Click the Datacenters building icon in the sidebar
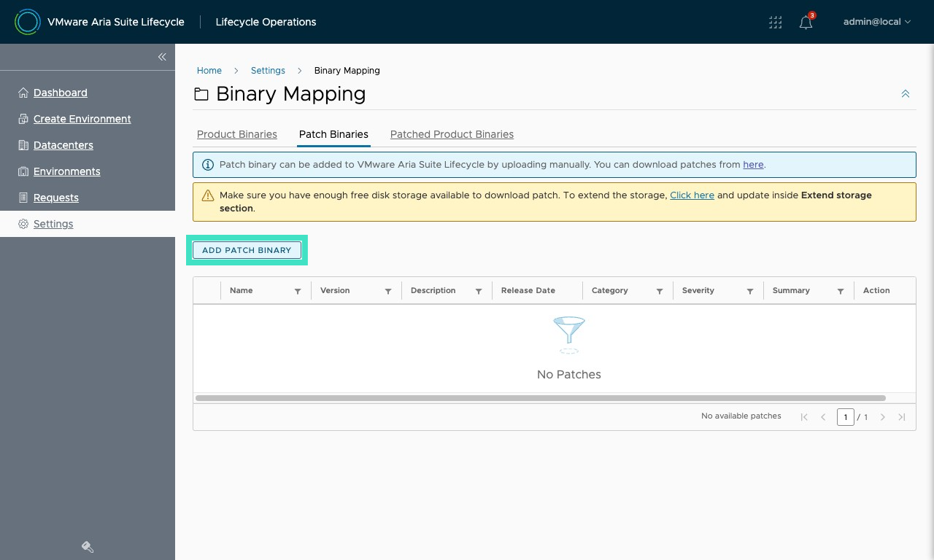Image resolution: width=934 pixels, height=560 pixels. click(x=23, y=145)
